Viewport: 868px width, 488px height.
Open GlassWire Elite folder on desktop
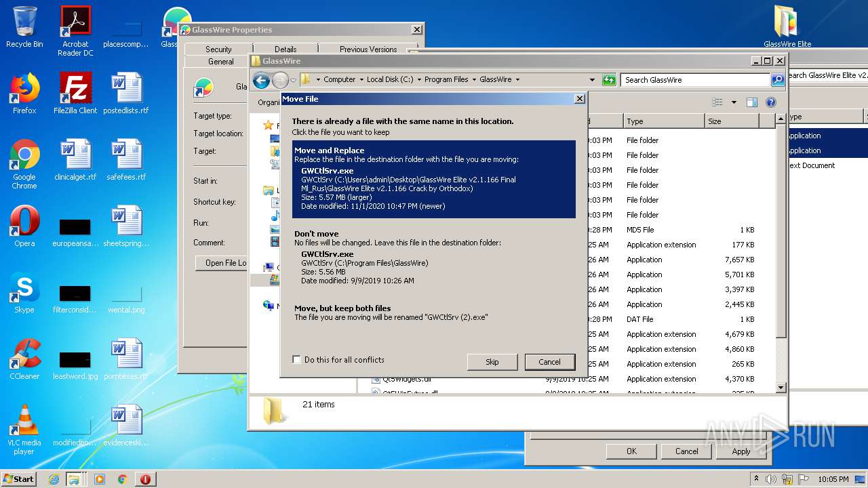click(x=787, y=27)
